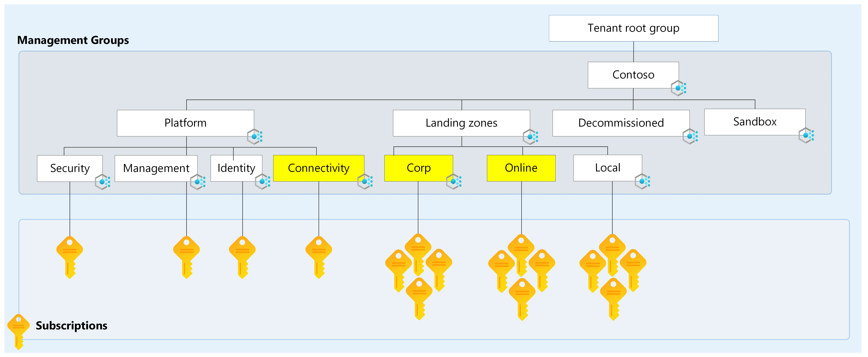This screenshot has height=357, width=868.
Task: Click the policy icon beside Landing zones
Action: pyautogui.click(x=530, y=137)
